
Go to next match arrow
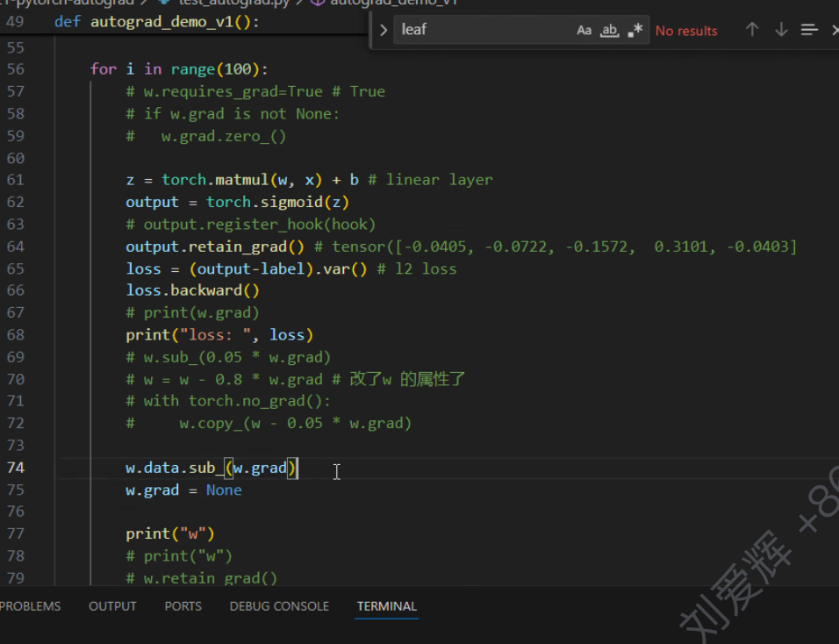pyautogui.click(x=781, y=30)
